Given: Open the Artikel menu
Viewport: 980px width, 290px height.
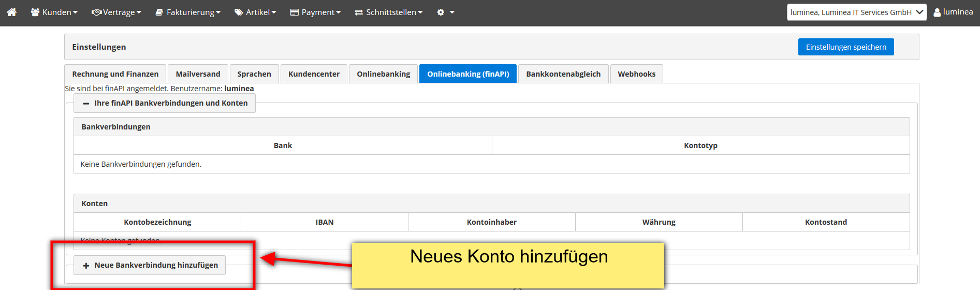Looking at the screenshot, I should coord(256,12).
